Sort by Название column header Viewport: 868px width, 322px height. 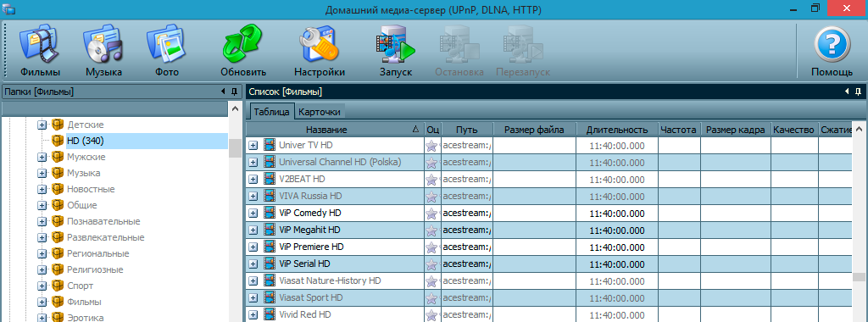[335, 130]
